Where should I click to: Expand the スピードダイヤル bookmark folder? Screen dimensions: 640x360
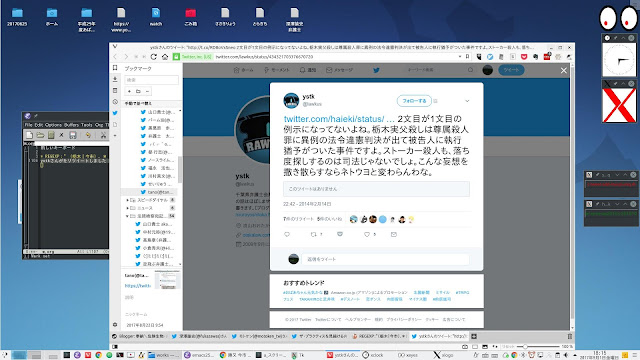tap(127, 200)
